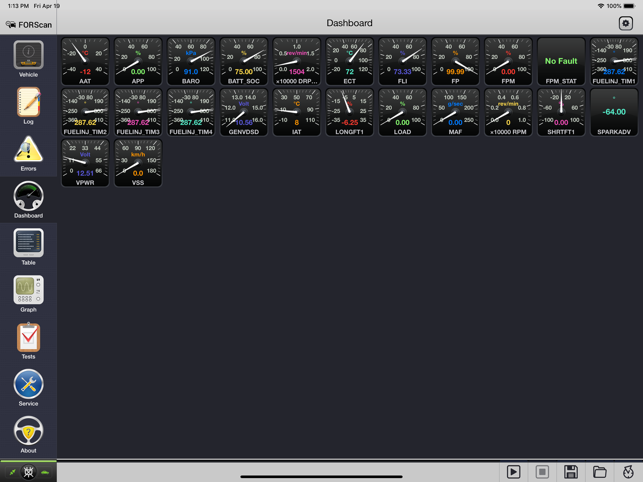
Task: Select the BARO gauge
Action: [x=191, y=62]
